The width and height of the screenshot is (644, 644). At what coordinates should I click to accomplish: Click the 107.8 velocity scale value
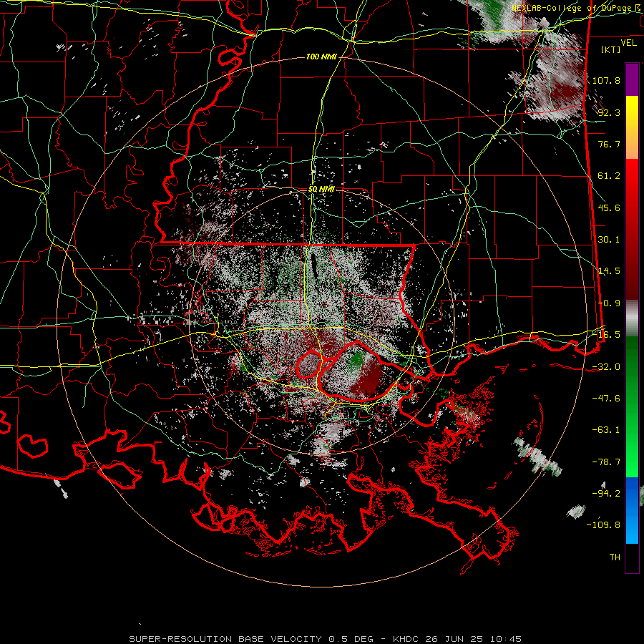point(606,80)
